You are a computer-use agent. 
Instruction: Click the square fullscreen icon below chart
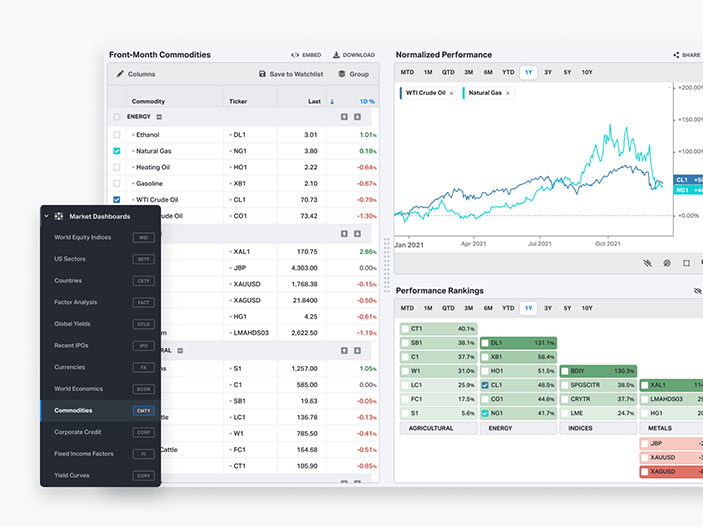tap(686, 263)
